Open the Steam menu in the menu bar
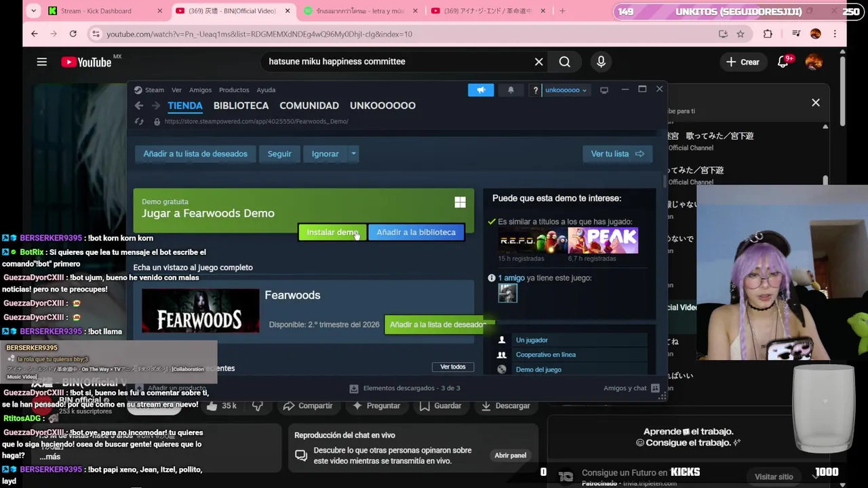 pyautogui.click(x=154, y=89)
